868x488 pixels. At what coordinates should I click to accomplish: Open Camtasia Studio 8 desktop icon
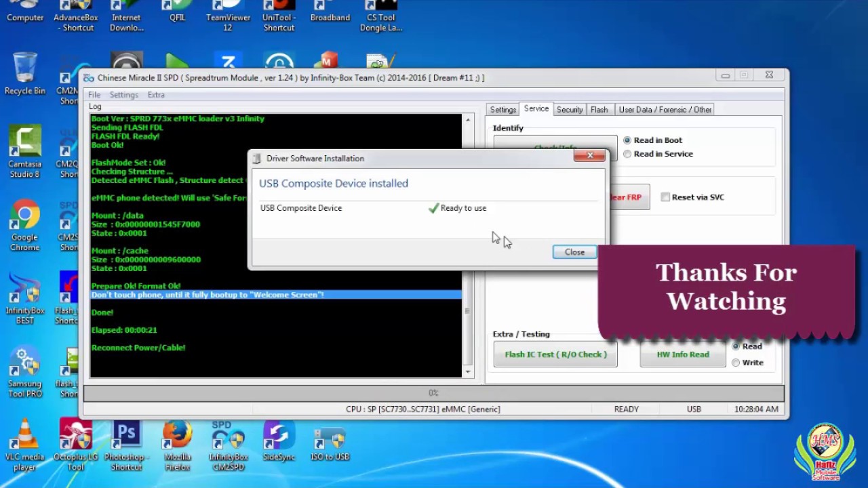point(25,151)
